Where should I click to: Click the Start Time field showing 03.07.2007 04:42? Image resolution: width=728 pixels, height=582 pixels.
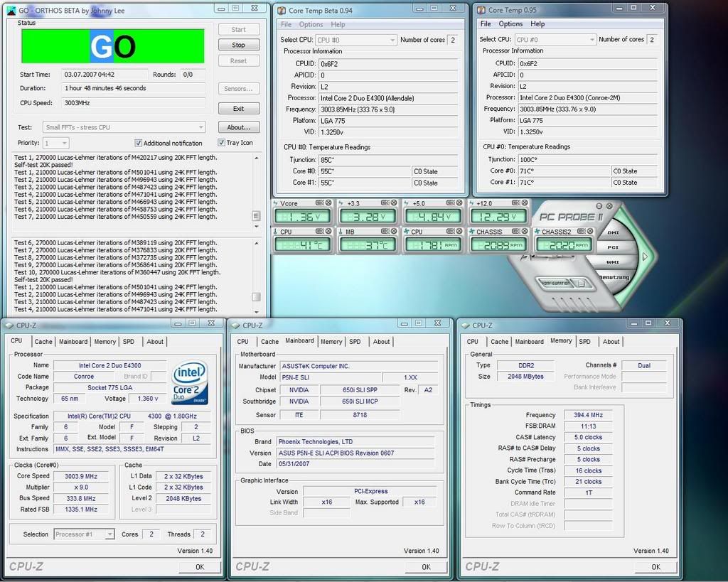pos(105,74)
